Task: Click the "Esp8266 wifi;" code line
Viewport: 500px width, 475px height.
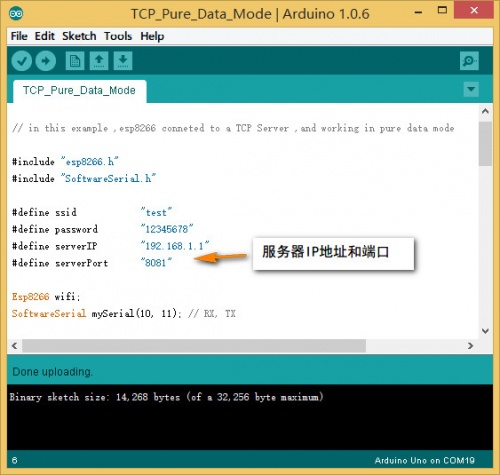Action: [x=46, y=297]
